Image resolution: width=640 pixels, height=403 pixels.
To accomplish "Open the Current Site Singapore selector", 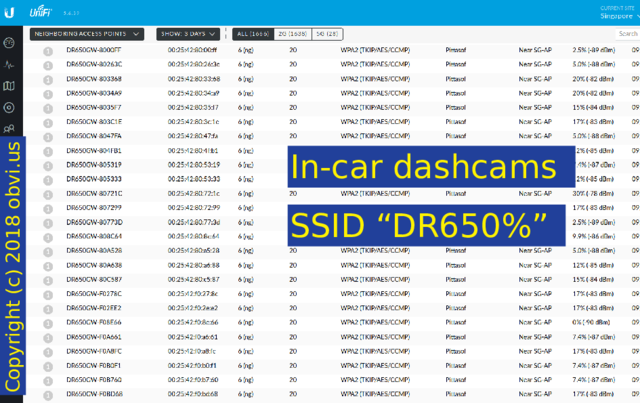I will point(619,13).
